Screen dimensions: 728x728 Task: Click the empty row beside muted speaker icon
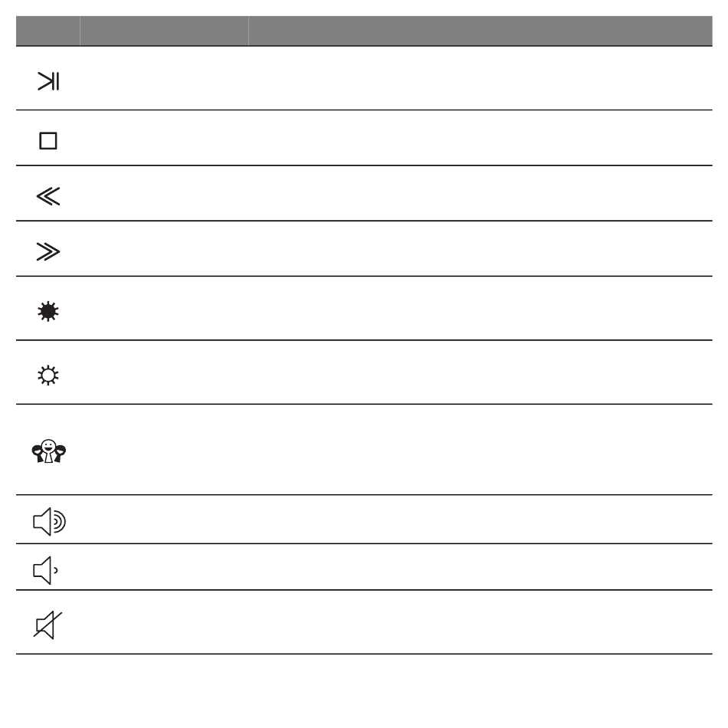pyautogui.click(x=396, y=622)
